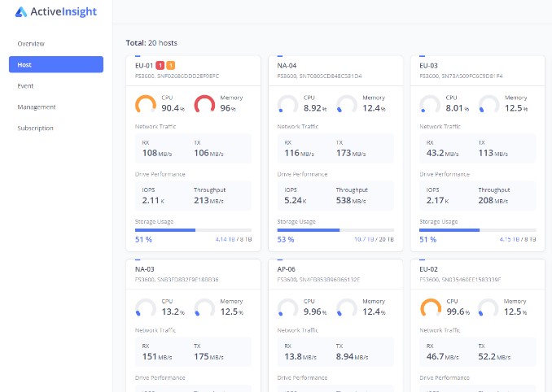Click the NA-04 CPU gauge ring
The image size is (552, 392).
tap(287, 104)
